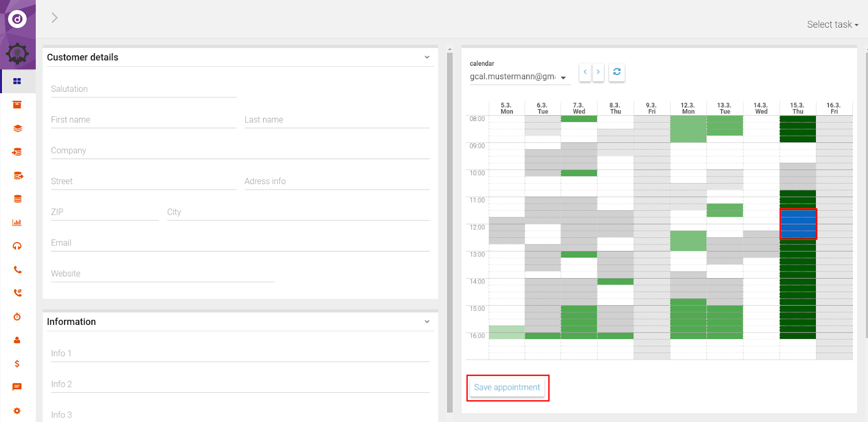This screenshot has height=422, width=868.
Task: Expand sidebar with top chevron arrow
Action: [x=54, y=18]
